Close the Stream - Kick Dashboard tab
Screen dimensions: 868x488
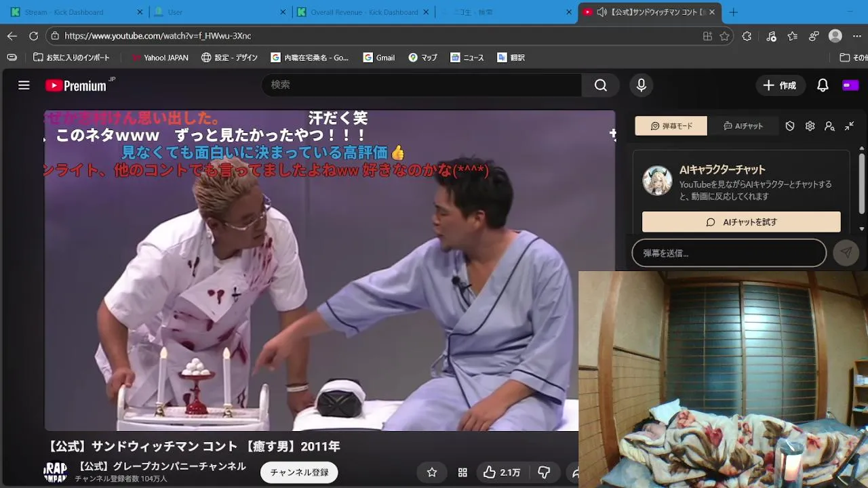(x=140, y=12)
